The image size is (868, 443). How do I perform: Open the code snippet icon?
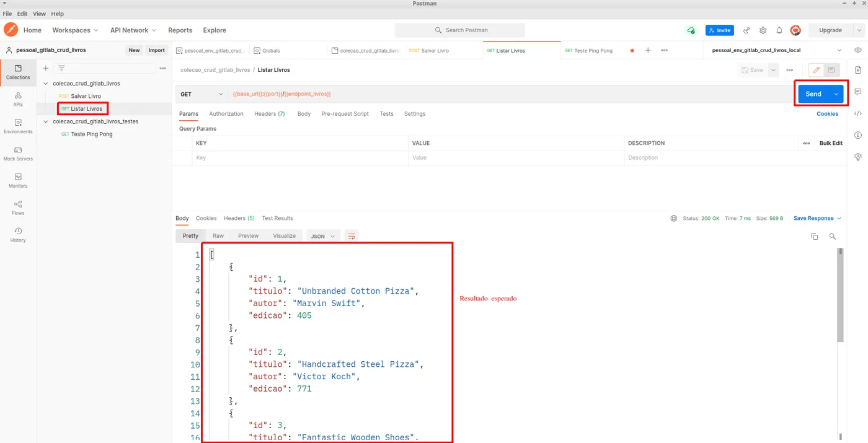click(858, 113)
